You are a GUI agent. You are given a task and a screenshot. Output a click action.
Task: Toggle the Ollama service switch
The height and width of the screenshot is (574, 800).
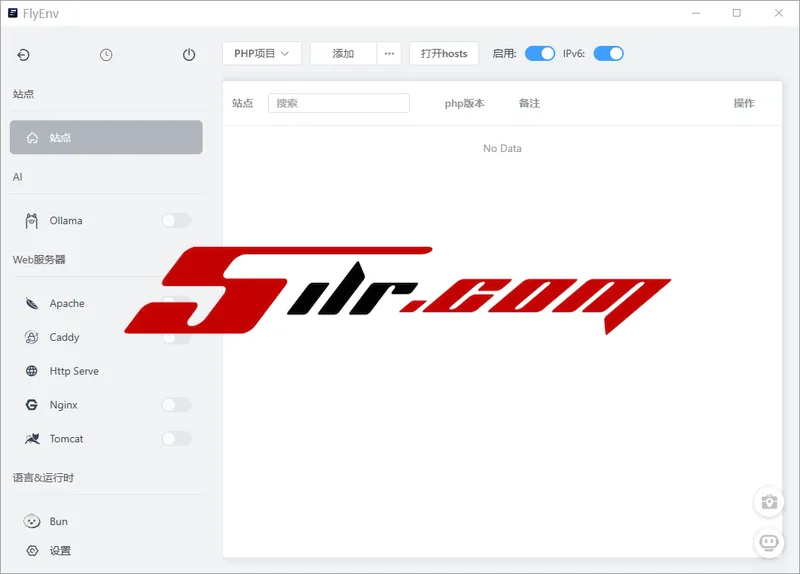(x=177, y=220)
